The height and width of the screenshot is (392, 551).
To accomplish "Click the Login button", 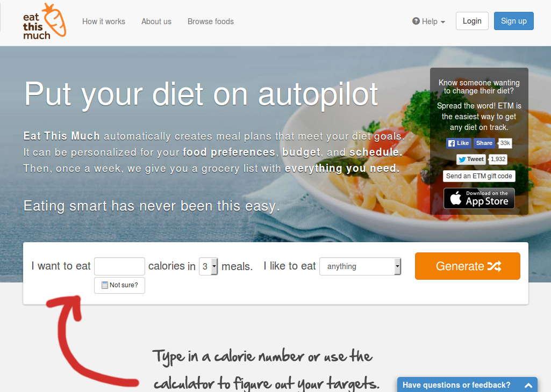I will point(472,21).
